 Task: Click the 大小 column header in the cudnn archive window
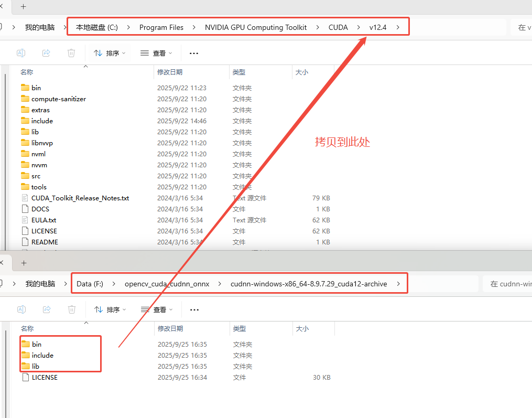click(x=302, y=328)
